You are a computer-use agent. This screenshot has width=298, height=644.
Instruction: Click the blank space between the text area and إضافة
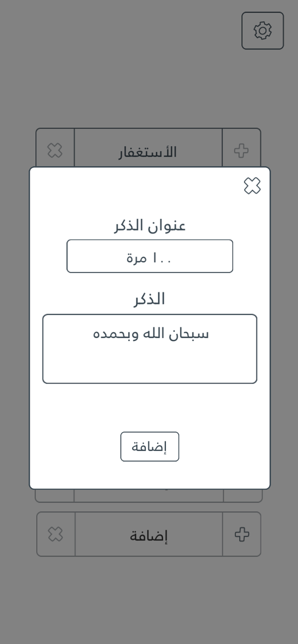coord(150,407)
